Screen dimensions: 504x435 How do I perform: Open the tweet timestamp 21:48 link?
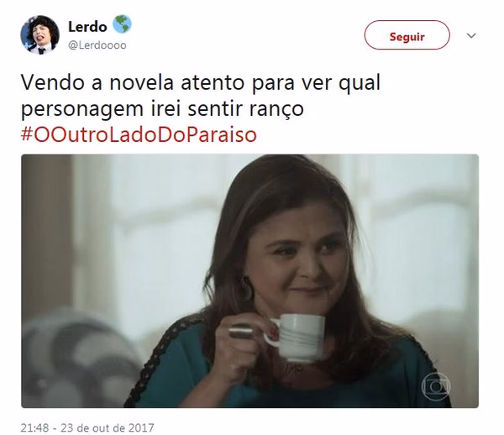[x=34, y=427]
